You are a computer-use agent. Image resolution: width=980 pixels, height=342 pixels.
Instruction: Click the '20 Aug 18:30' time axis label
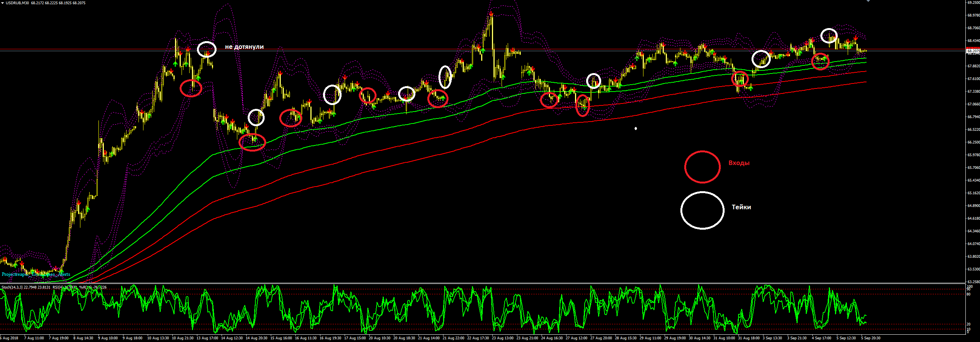(x=404, y=338)
